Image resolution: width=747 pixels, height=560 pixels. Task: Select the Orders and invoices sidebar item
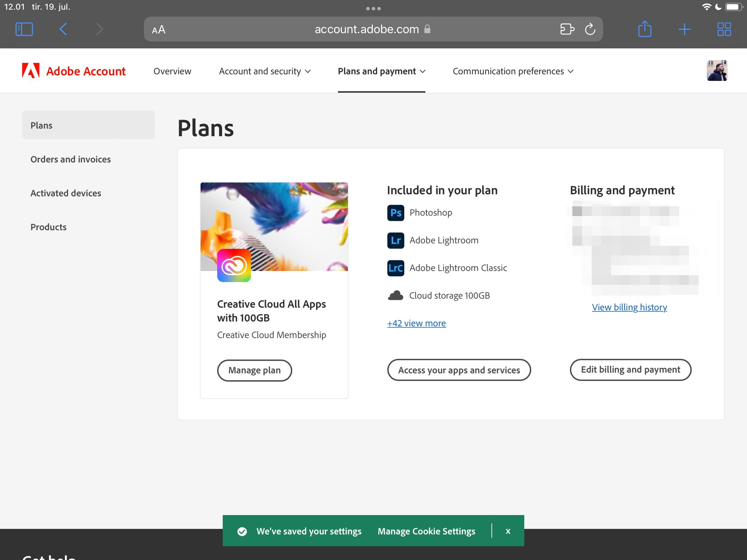pyautogui.click(x=71, y=159)
